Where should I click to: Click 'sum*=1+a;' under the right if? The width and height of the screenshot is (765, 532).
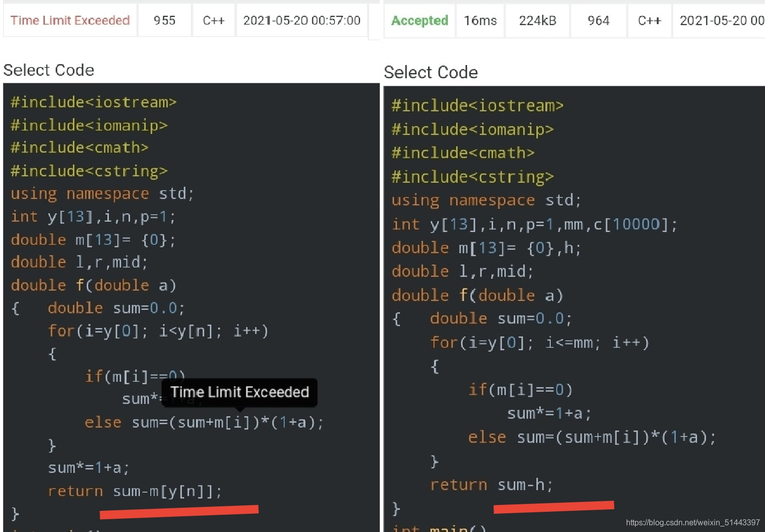549,413
